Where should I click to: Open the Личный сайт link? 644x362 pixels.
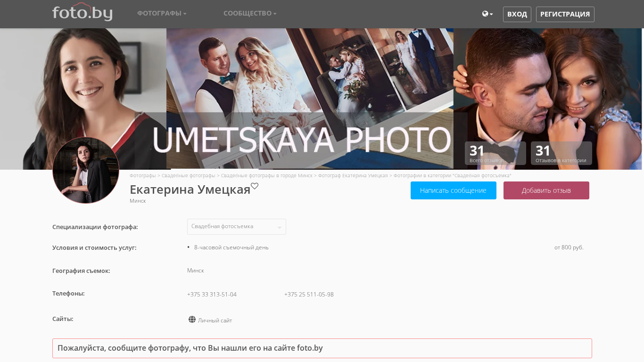point(215,321)
